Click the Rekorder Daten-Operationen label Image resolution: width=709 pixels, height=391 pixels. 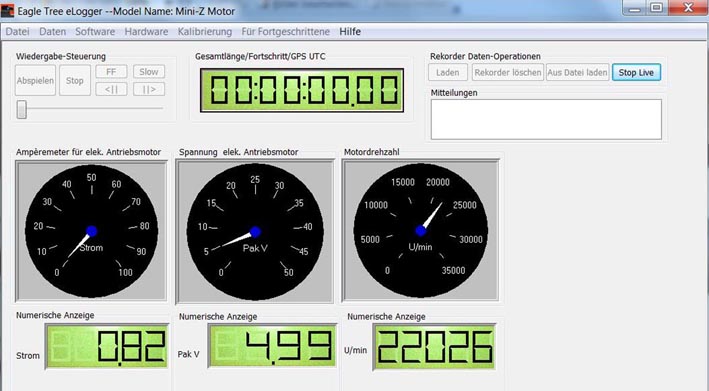(x=485, y=57)
